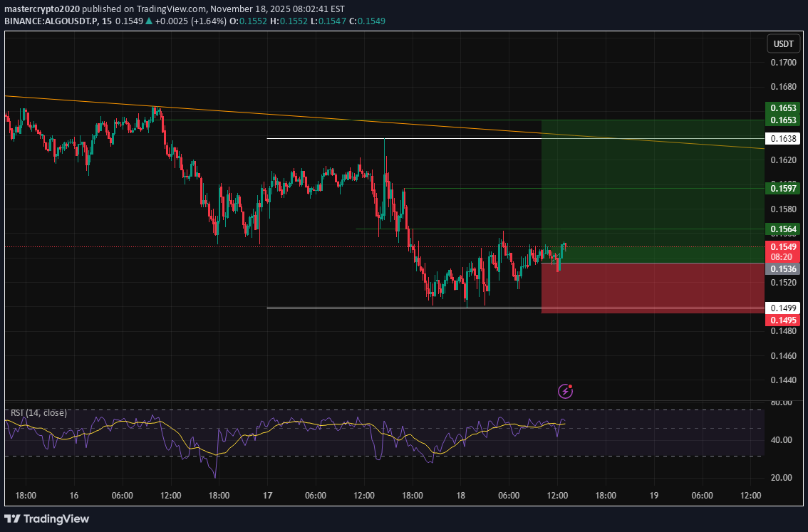Click the white 0.1499 price label
Image resolution: width=808 pixels, height=532 pixels.
pyautogui.click(x=782, y=308)
